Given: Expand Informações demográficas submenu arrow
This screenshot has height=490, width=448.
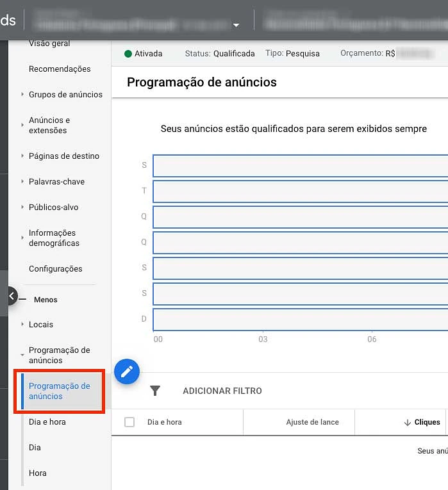Looking at the screenshot, I should [22, 238].
